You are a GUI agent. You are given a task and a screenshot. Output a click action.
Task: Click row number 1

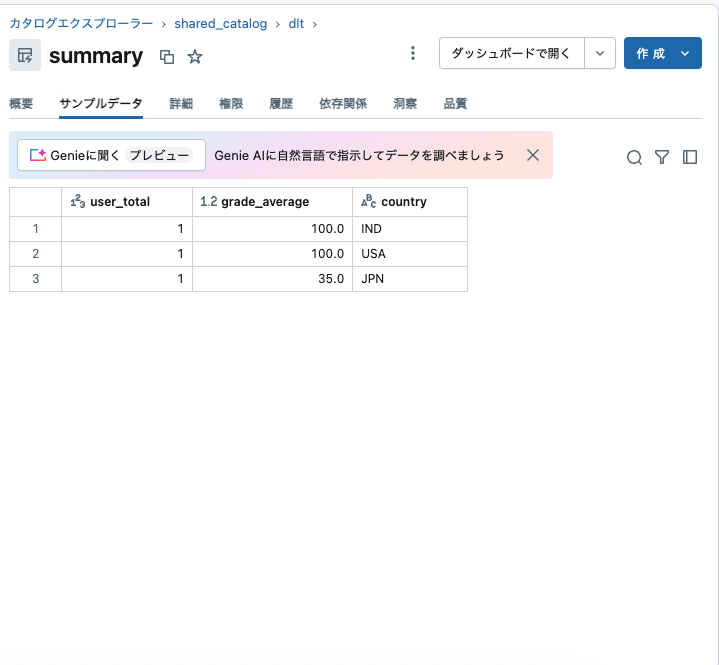point(35,229)
